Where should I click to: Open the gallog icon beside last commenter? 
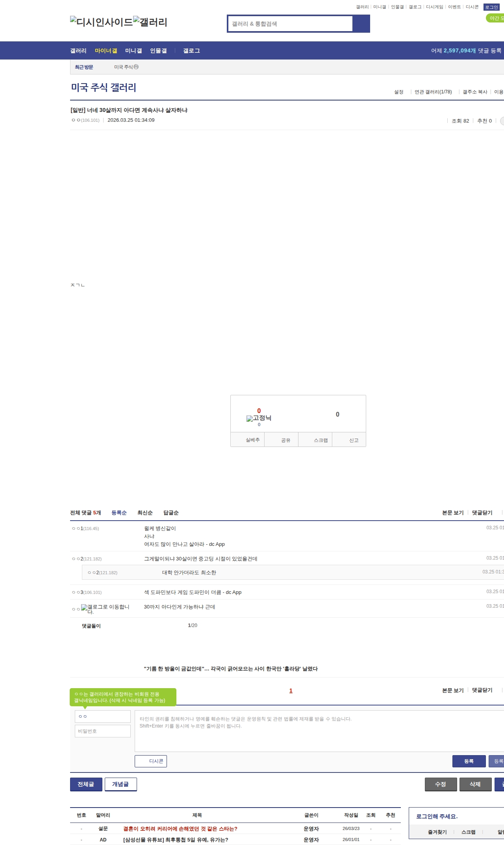click(105, 609)
